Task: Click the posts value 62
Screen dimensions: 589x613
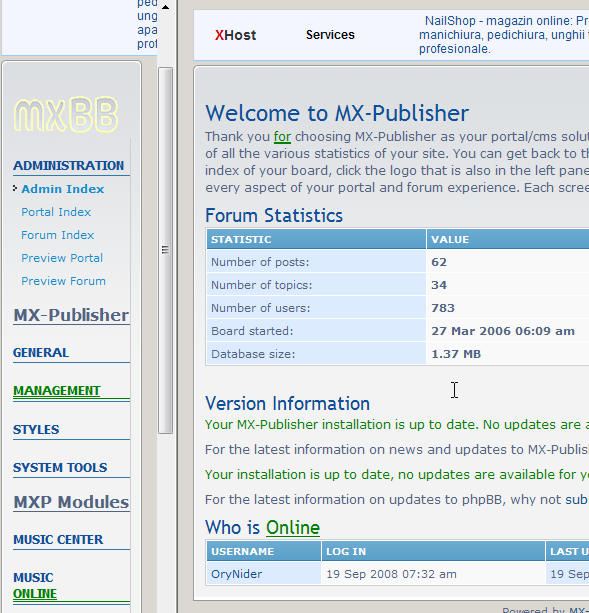Action: (x=439, y=262)
